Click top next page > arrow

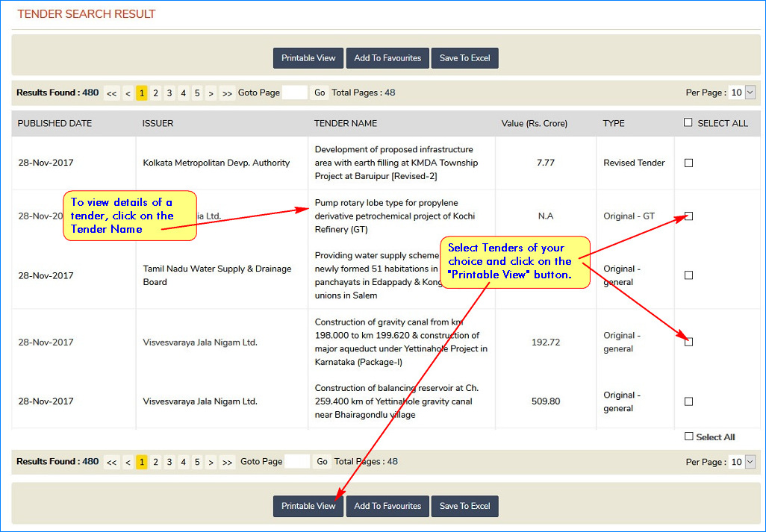211,93
